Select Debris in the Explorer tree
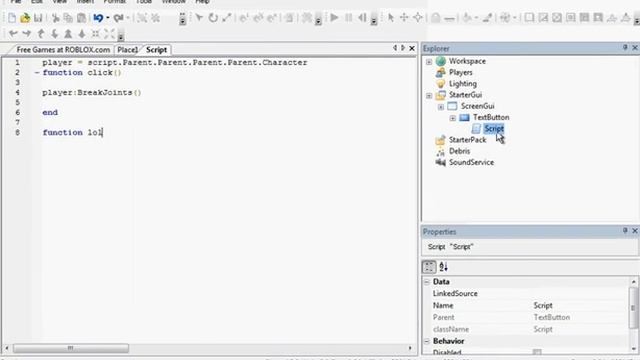 click(x=459, y=151)
